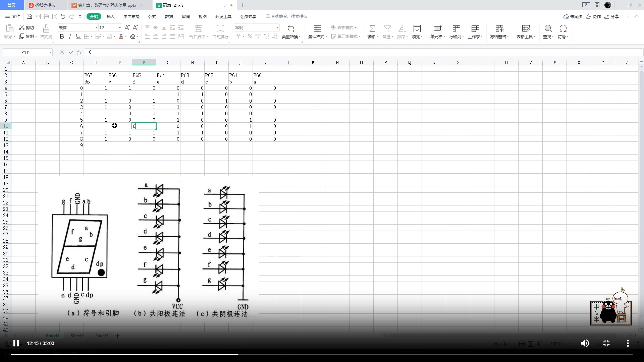Toggle Underline formatting
The width and height of the screenshot is (644, 362).
[x=78, y=36]
